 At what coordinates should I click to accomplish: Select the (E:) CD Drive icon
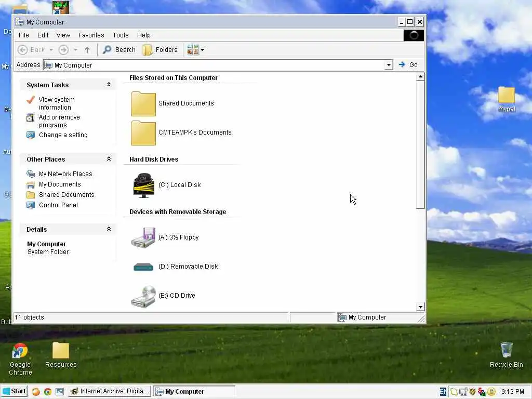tap(143, 296)
